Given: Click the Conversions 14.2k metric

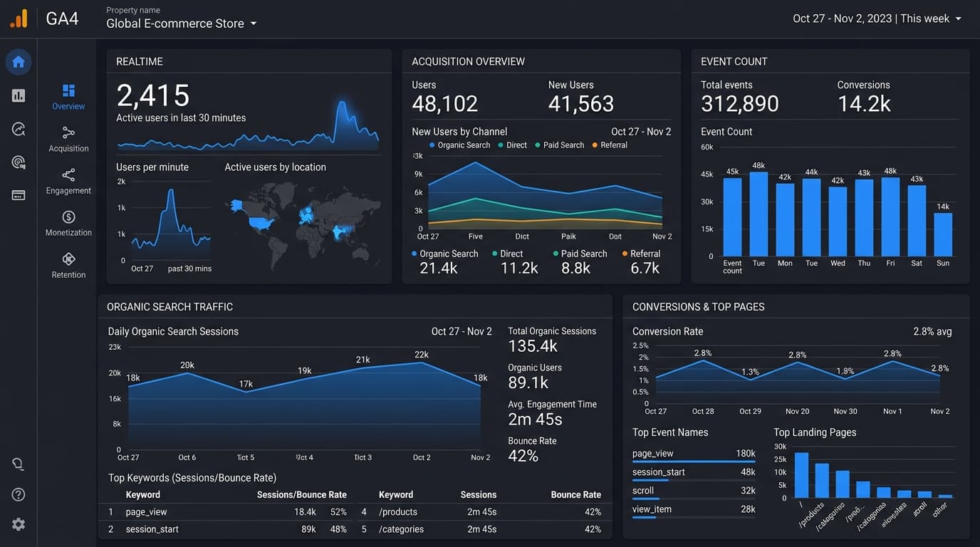Looking at the screenshot, I should pyautogui.click(x=864, y=97).
